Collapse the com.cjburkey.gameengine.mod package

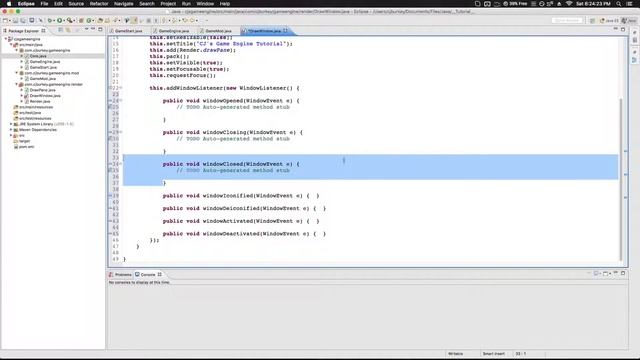(17, 73)
